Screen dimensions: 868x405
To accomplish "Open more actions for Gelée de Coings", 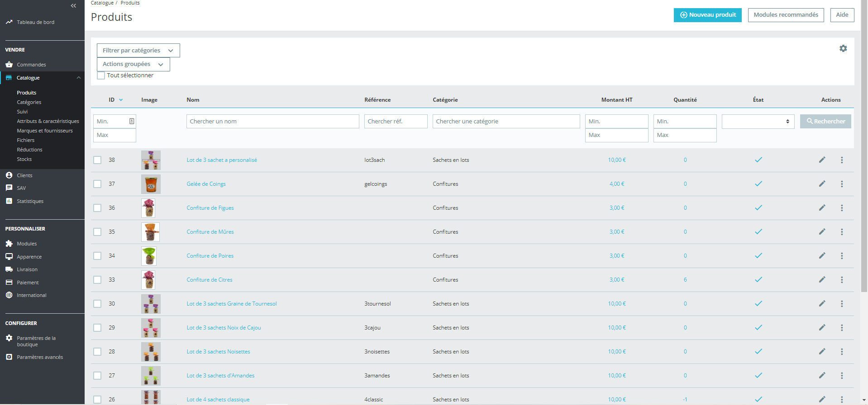I will tap(842, 184).
